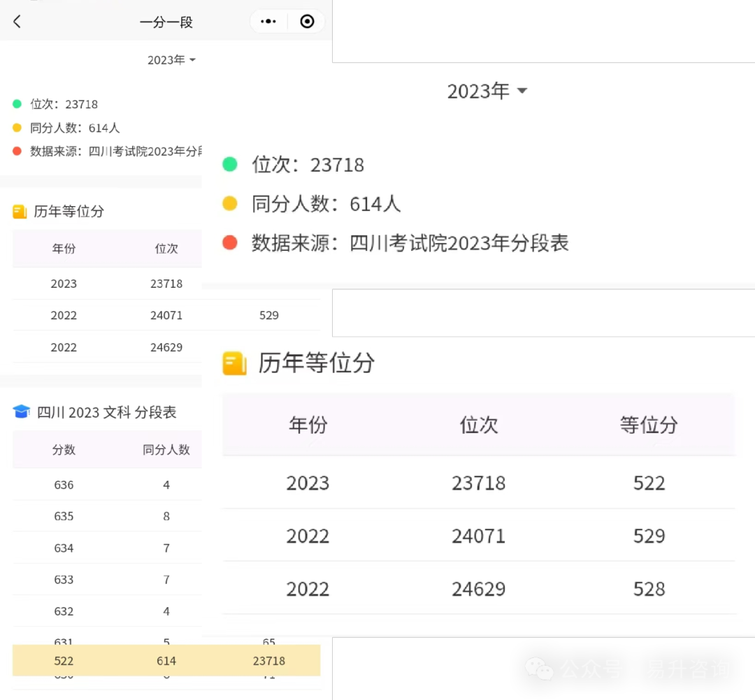
Task: Open the small 2023年 year dropdown on phone
Action: tap(171, 59)
